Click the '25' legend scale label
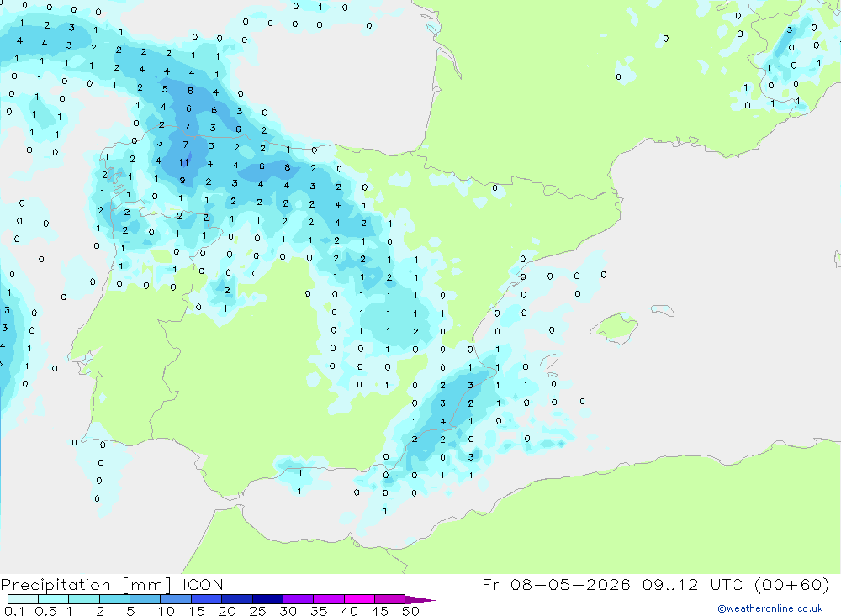The height and width of the screenshot is (616, 841). (x=258, y=611)
